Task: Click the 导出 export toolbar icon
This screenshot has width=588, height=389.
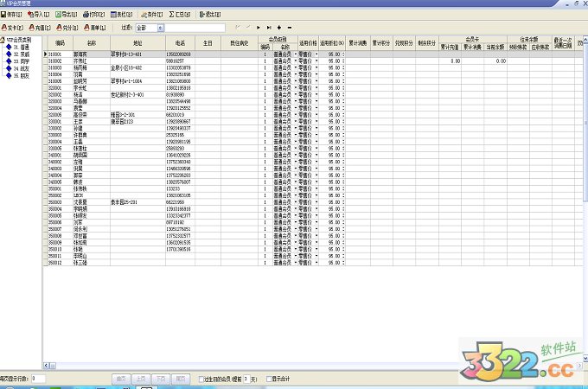Action: click(58, 15)
